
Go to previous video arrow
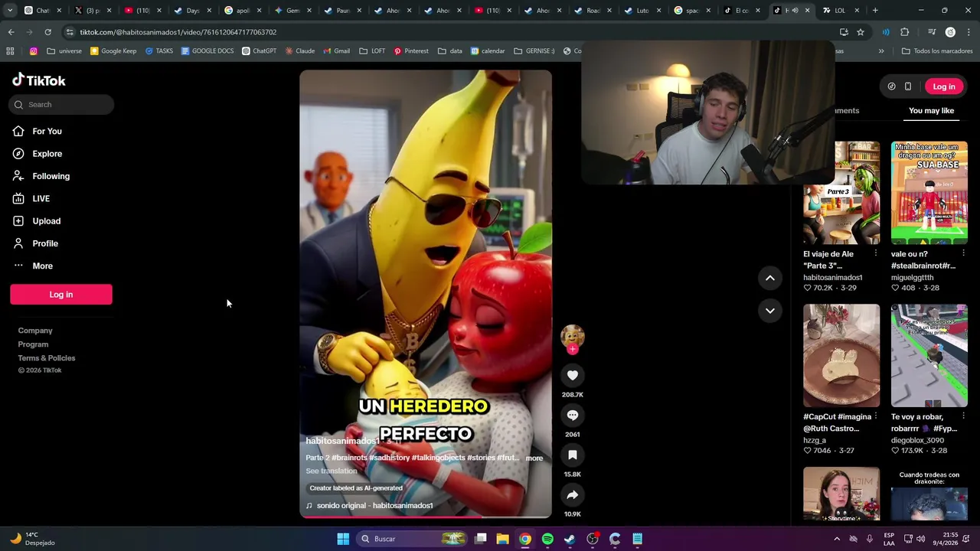click(x=769, y=278)
